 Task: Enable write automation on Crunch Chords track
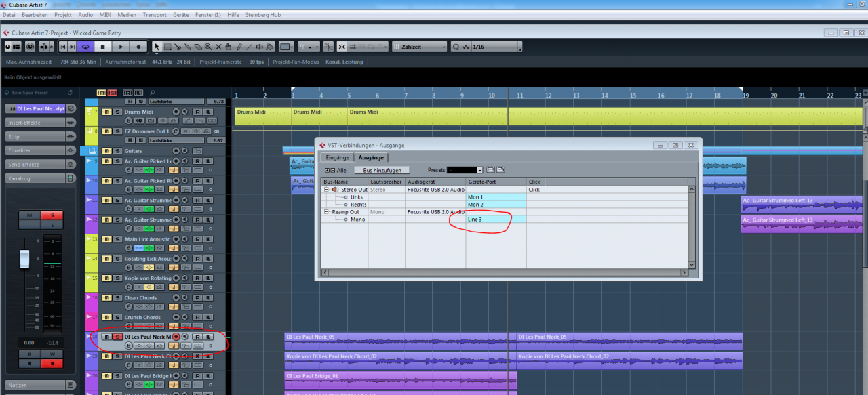coord(208,317)
